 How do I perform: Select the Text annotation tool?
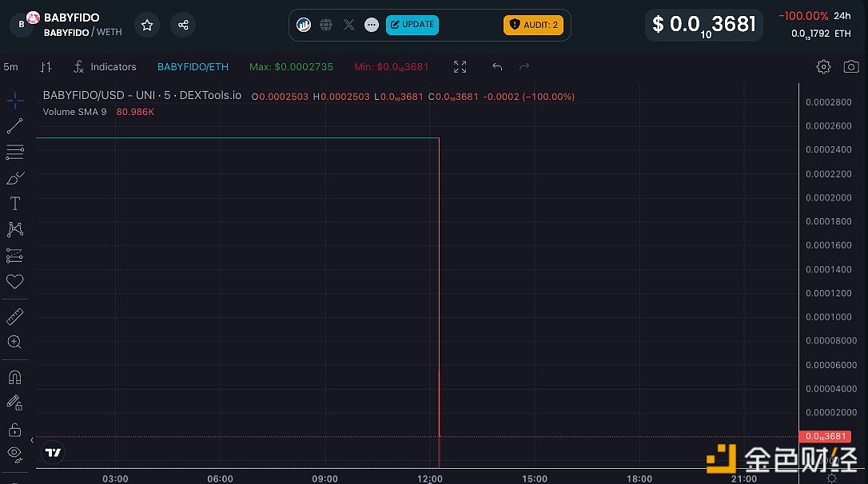pos(15,204)
